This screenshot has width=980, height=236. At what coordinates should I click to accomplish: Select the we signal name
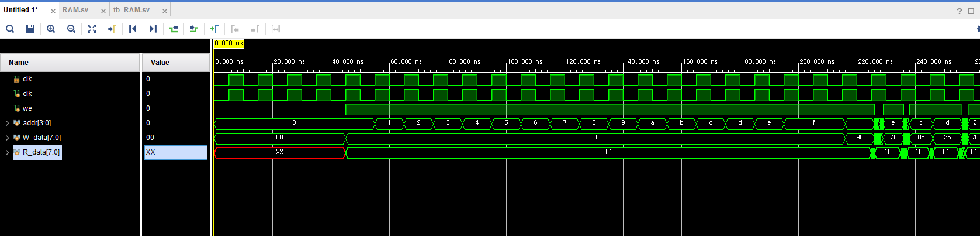click(x=27, y=108)
